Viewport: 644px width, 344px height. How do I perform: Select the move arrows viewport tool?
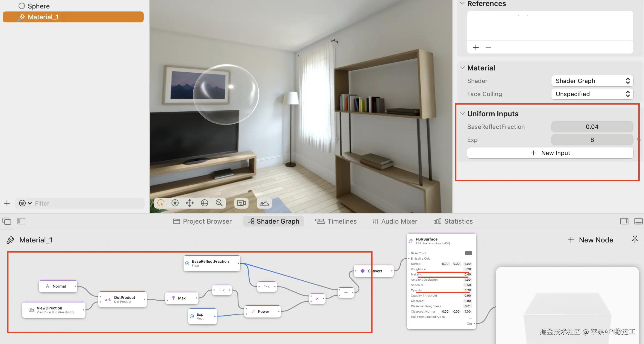pyautogui.click(x=190, y=203)
